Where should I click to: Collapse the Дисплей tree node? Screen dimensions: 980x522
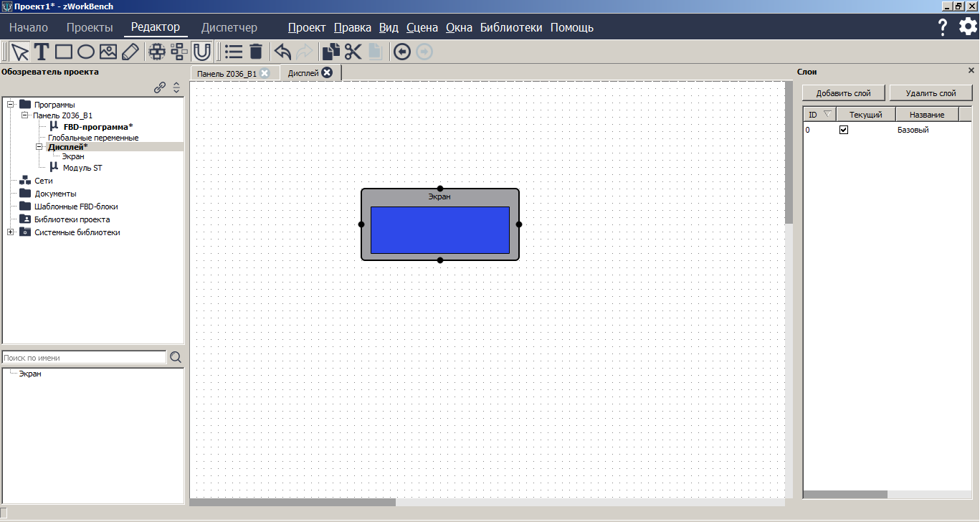click(x=39, y=147)
